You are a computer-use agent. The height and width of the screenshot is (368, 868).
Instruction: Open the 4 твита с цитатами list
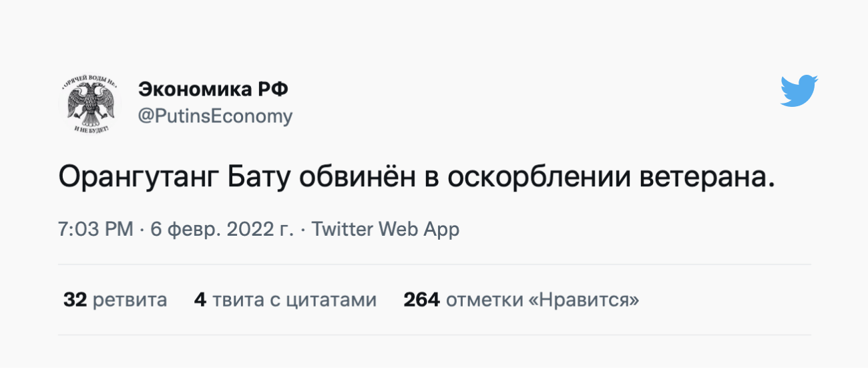coord(285,300)
